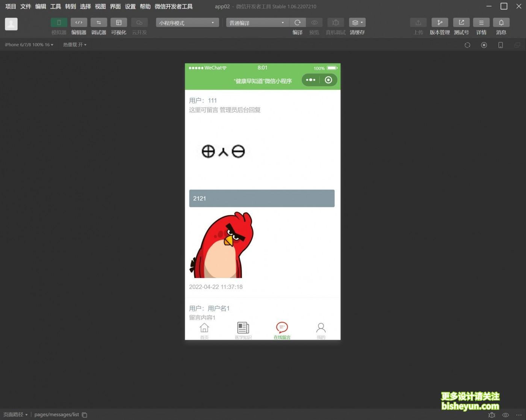The height and width of the screenshot is (420, 526).
Task: Open the 页面路径 page path dropdown
Action: [x=15, y=415]
